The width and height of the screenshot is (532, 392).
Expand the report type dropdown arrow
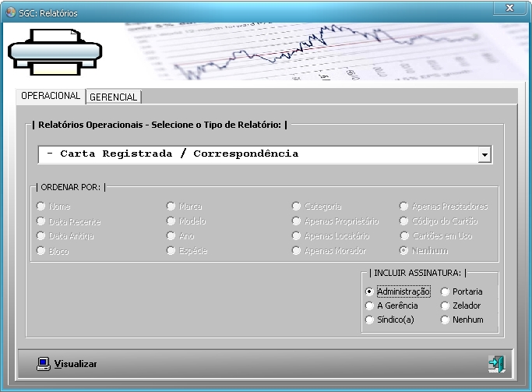click(x=485, y=154)
